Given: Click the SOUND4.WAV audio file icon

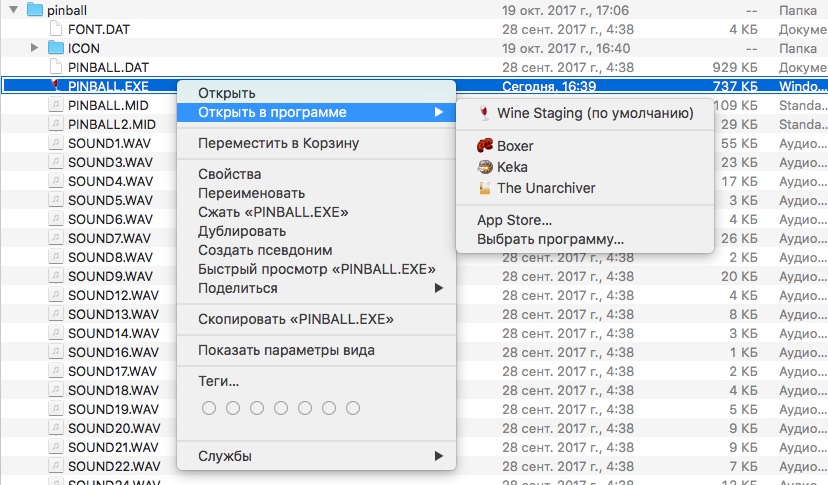Looking at the screenshot, I should coord(55,181).
